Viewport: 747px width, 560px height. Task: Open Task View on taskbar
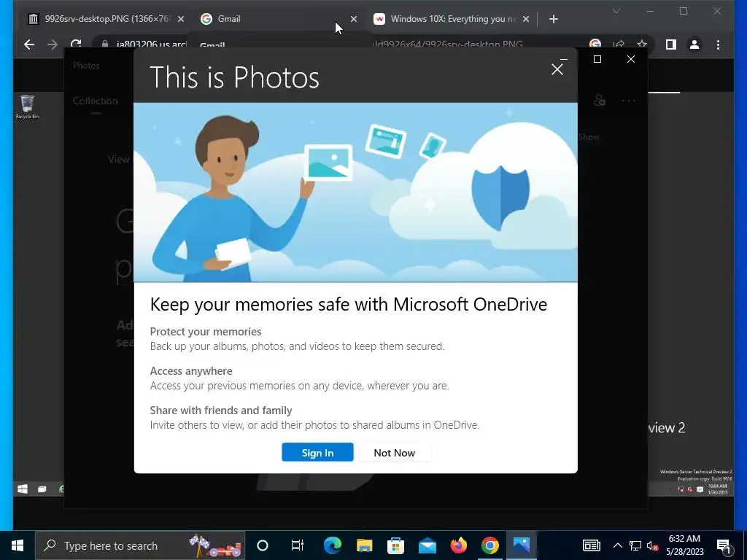point(298,545)
